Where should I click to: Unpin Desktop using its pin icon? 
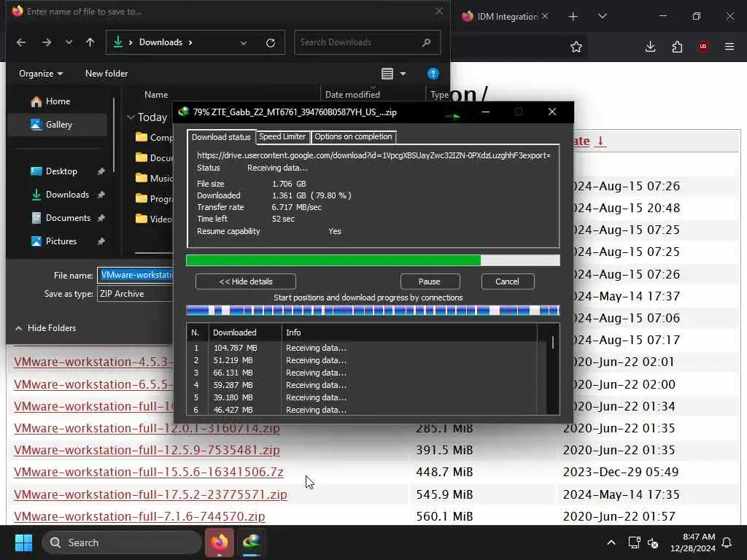101,171
